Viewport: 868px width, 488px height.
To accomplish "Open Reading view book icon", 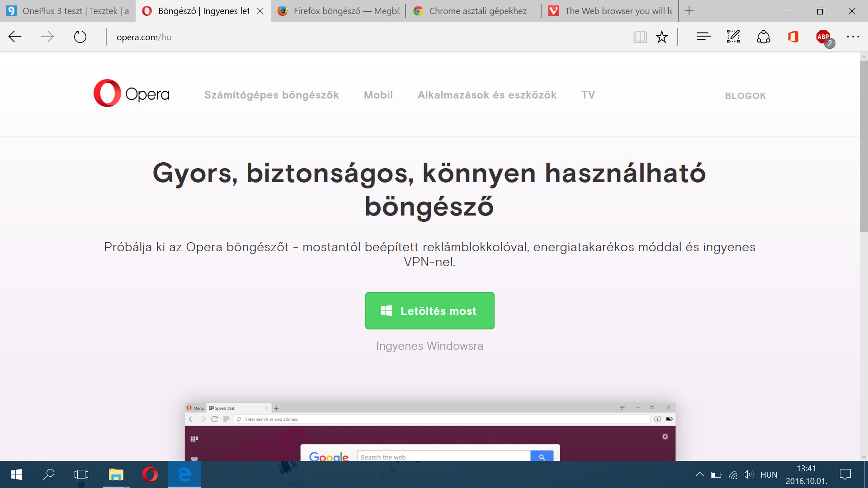I will (x=640, y=37).
